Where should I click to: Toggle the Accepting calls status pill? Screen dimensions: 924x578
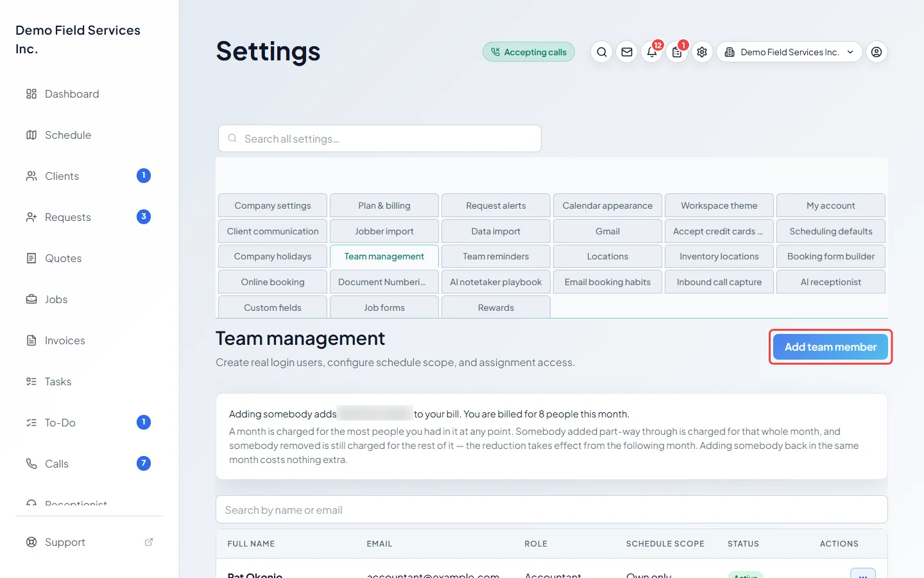point(529,52)
